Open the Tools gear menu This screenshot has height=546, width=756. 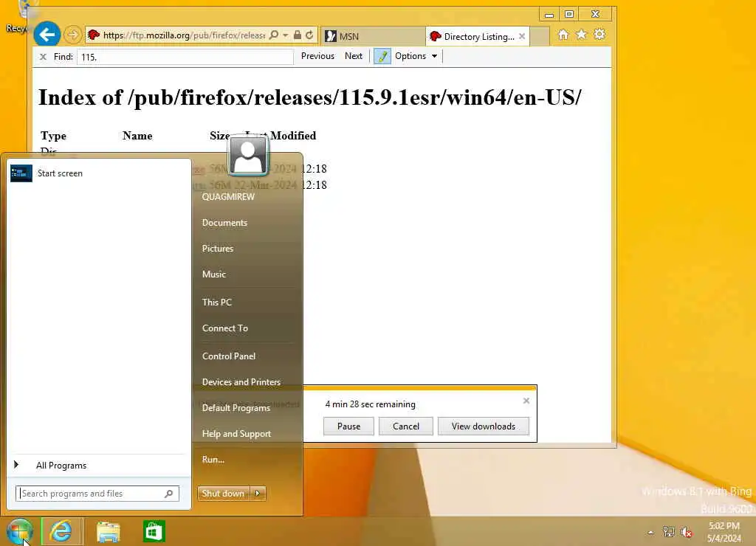pos(599,35)
